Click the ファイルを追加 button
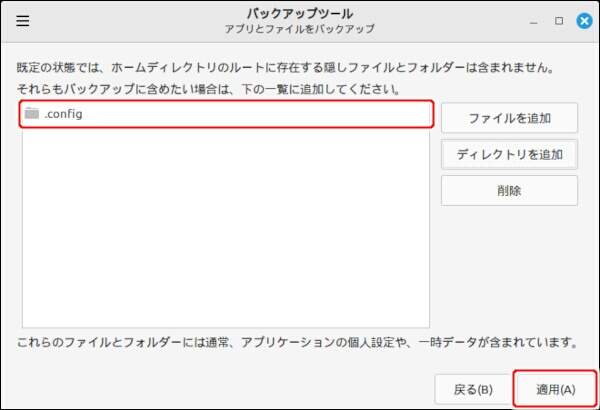The width and height of the screenshot is (600, 410). [x=509, y=118]
